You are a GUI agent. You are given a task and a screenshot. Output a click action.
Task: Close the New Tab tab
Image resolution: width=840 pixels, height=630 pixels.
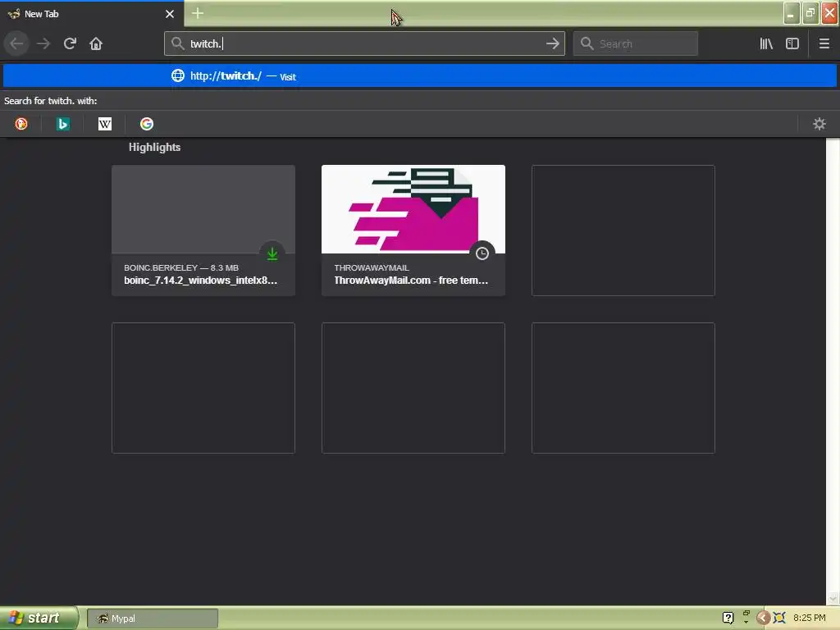coord(170,14)
